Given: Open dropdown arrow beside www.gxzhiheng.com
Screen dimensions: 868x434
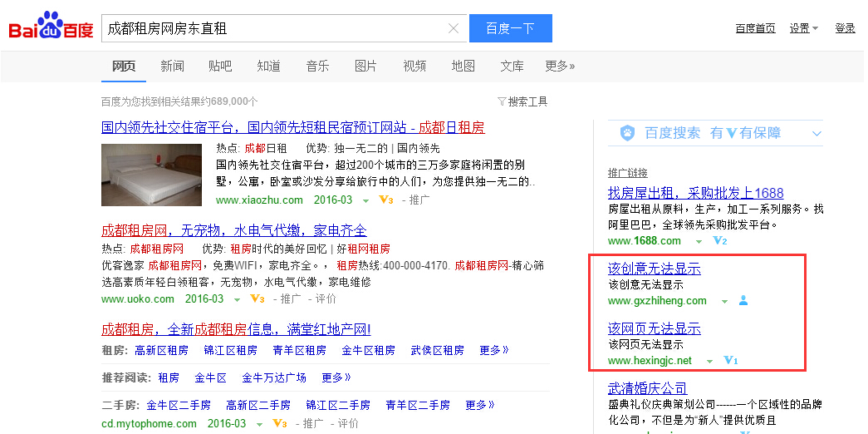Looking at the screenshot, I should point(724,302).
